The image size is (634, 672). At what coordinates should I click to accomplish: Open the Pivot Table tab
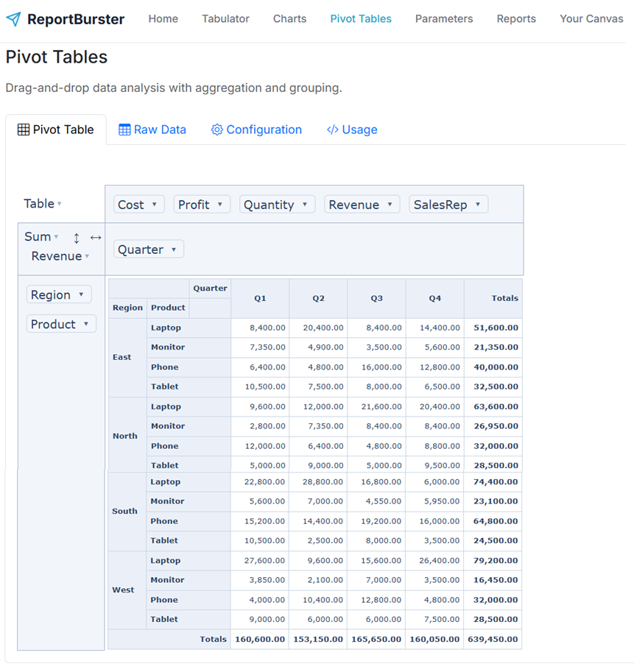pos(56,130)
